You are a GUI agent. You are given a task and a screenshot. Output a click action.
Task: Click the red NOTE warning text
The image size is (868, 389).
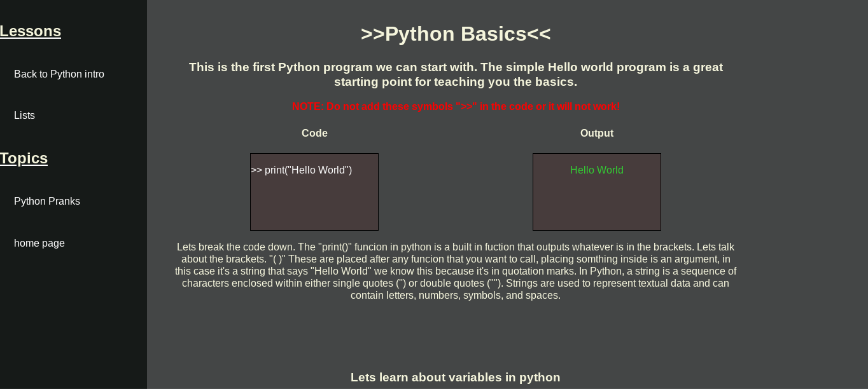pos(456,107)
